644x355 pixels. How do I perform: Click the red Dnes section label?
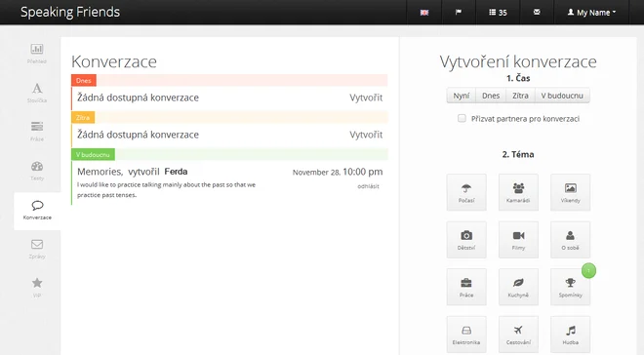point(84,80)
